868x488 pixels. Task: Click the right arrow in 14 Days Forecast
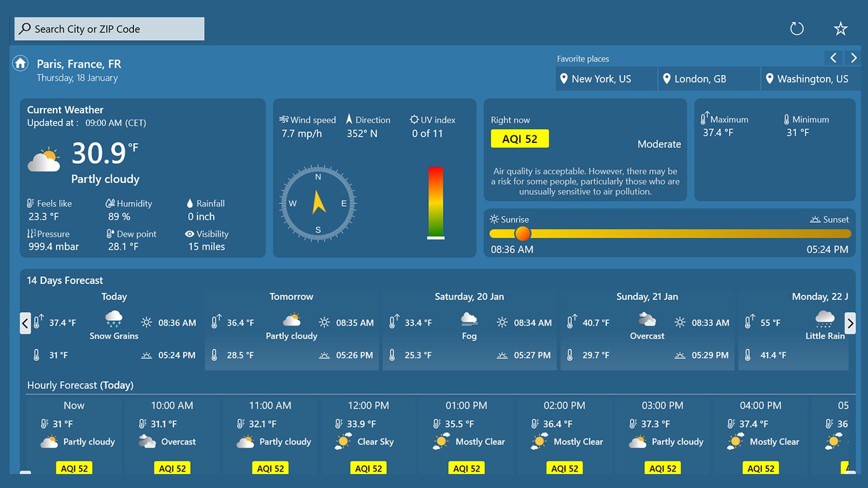[850, 323]
